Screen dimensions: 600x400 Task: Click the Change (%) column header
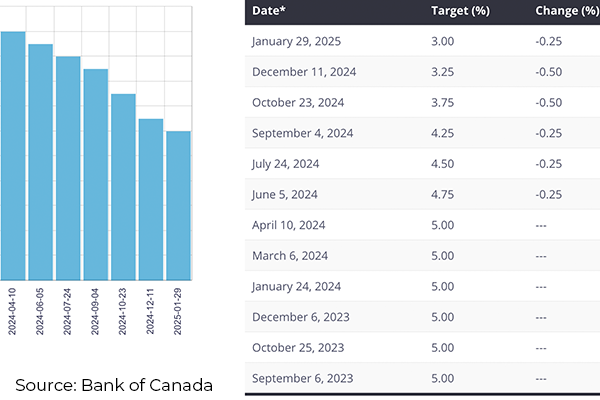pos(566,11)
